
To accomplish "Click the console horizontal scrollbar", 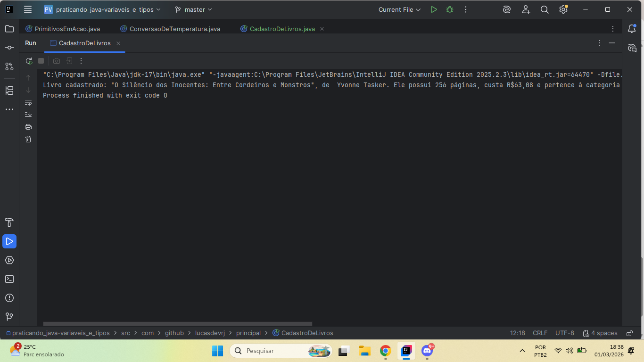I will point(178,324).
